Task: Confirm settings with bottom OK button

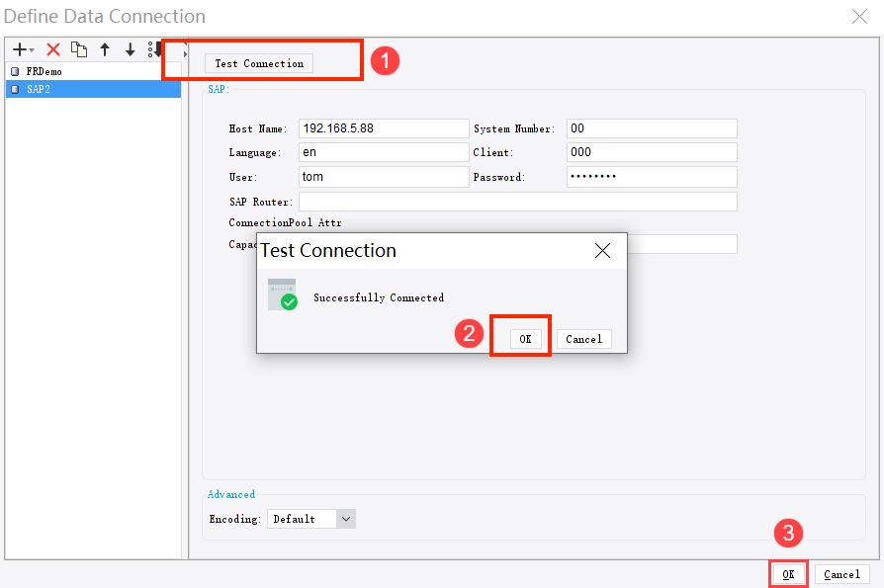Action: 788,573
